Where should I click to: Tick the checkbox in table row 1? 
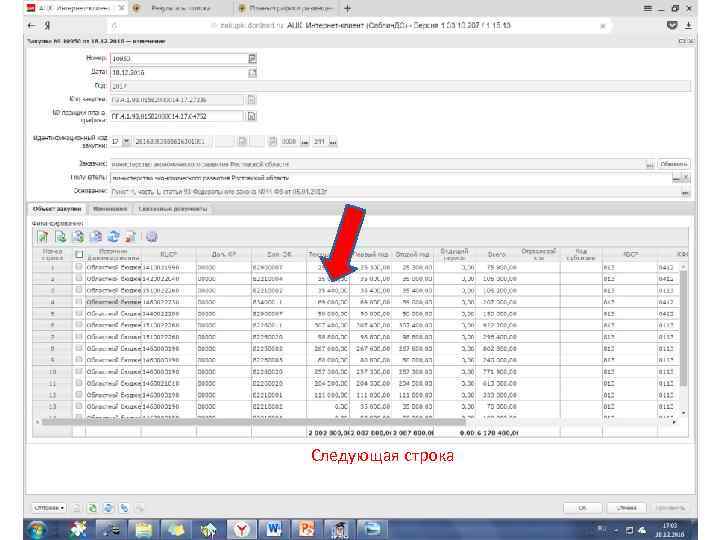tap(79, 266)
